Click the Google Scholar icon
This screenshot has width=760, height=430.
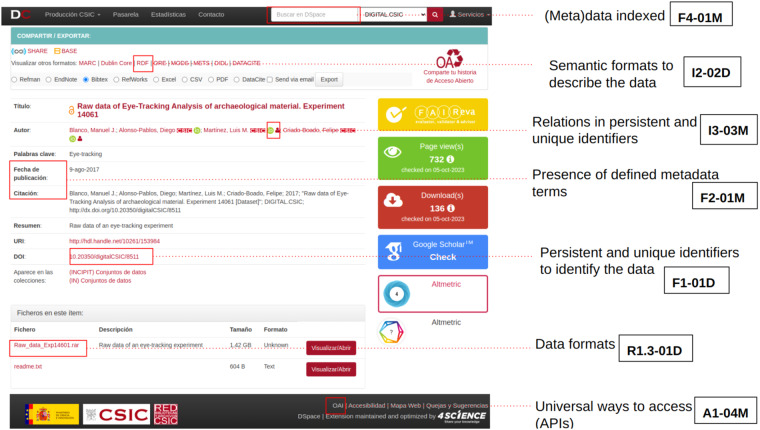click(394, 250)
